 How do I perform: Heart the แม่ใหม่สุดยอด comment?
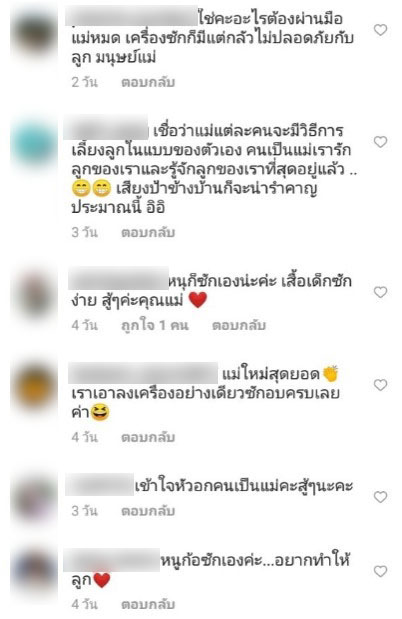point(380,385)
